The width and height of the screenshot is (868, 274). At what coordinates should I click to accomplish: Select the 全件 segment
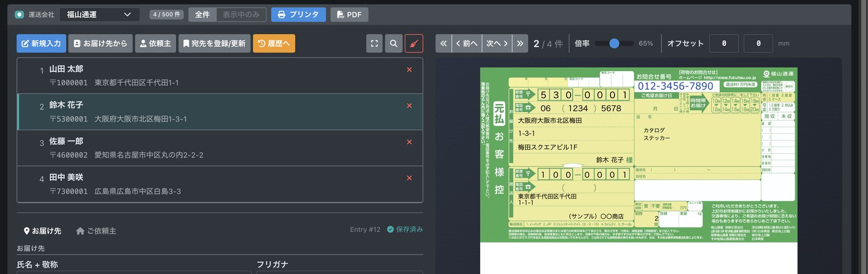click(202, 15)
